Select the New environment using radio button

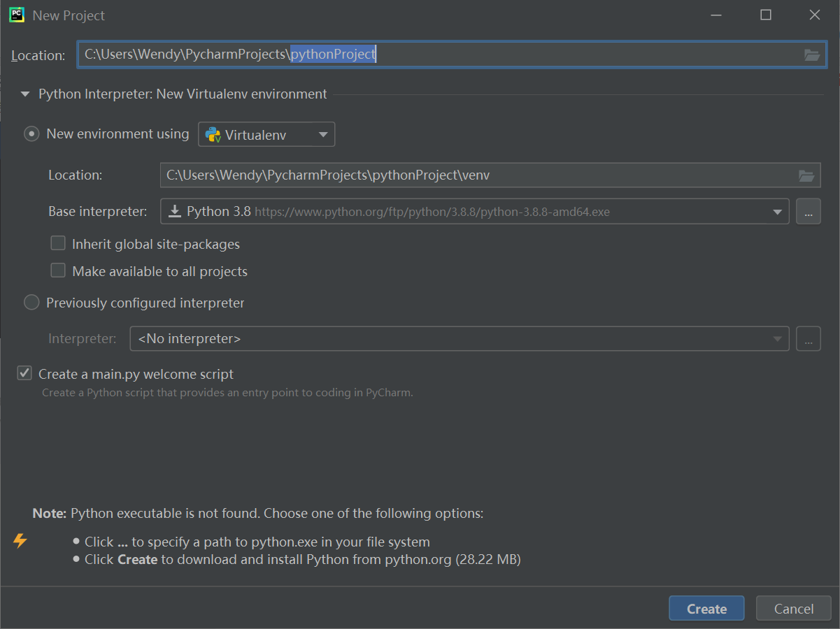[x=31, y=134]
